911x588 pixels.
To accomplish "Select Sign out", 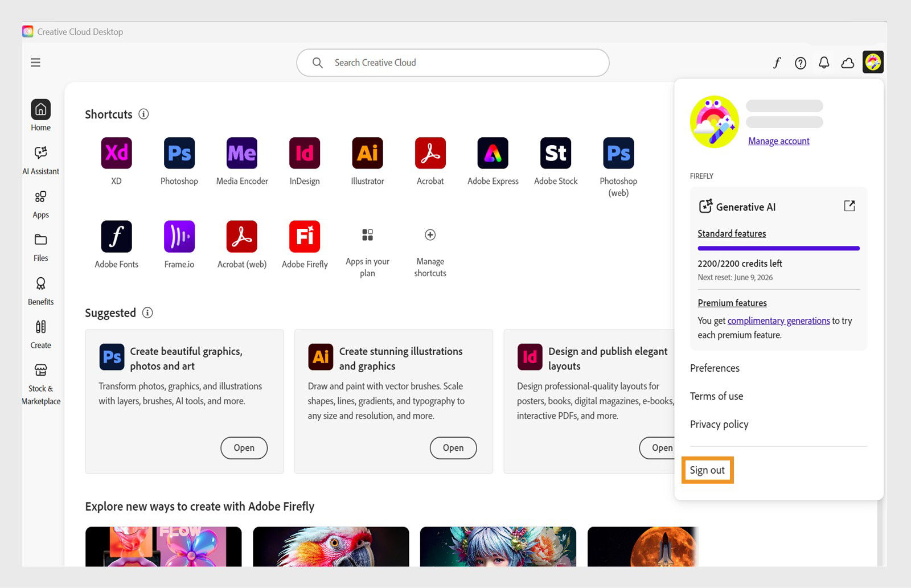I will coord(707,470).
